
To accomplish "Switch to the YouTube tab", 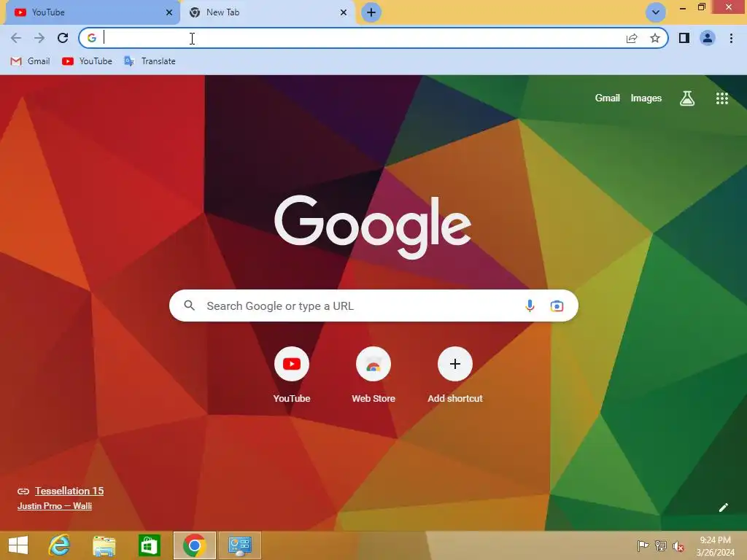I will (92, 12).
